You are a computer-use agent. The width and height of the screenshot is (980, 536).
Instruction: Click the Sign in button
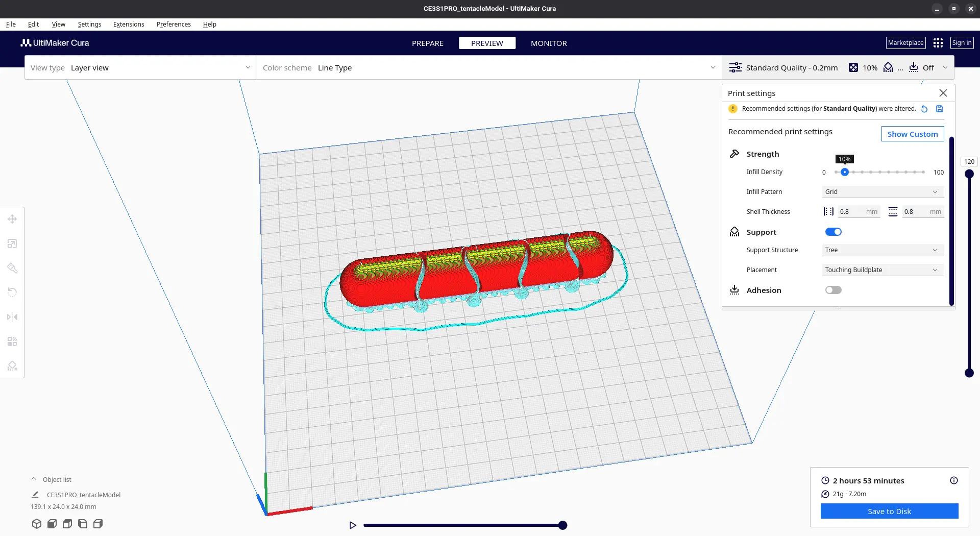962,43
